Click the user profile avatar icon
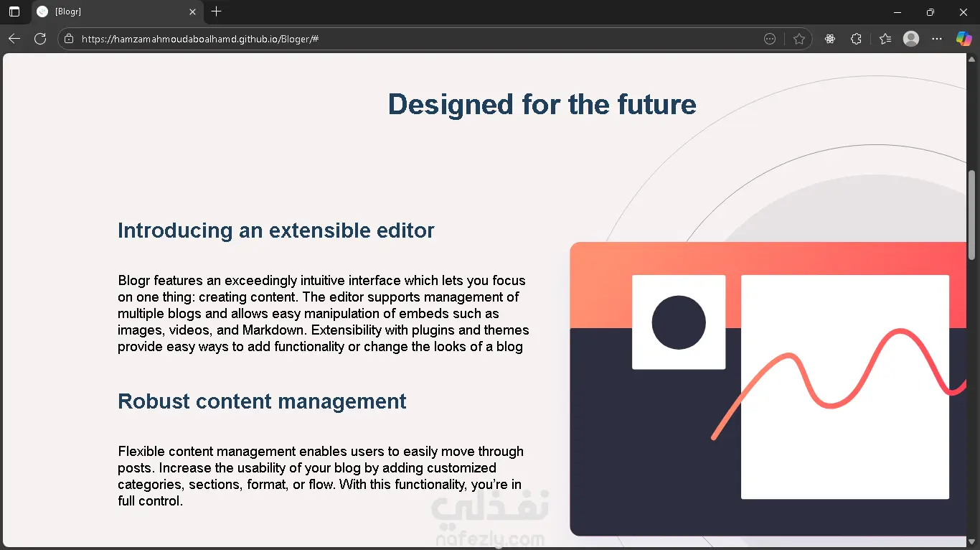 point(911,39)
